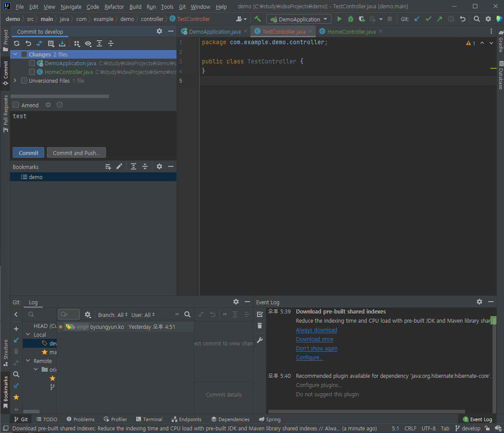Click Refresh icon in Commit panel
Screen dimensions: 504x433
coord(17,43)
